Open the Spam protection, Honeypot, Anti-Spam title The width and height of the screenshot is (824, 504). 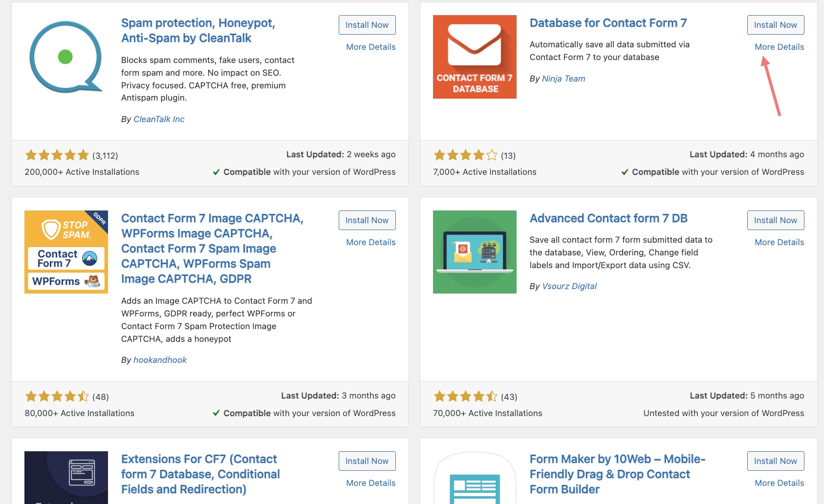(198, 30)
